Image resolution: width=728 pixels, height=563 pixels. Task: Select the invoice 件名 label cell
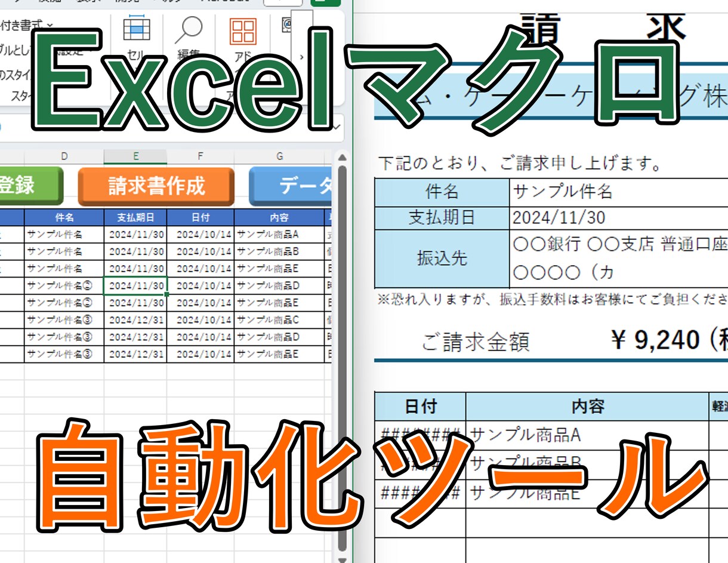click(442, 192)
